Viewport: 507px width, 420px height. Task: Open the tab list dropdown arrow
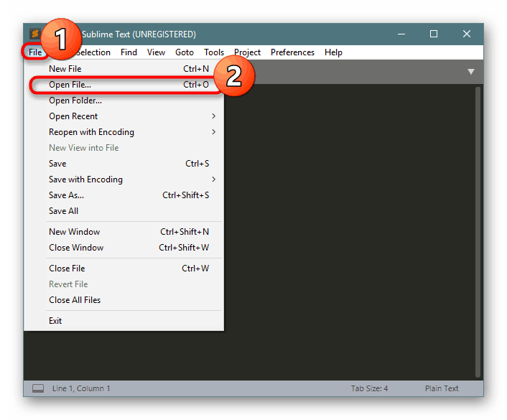(x=471, y=72)
